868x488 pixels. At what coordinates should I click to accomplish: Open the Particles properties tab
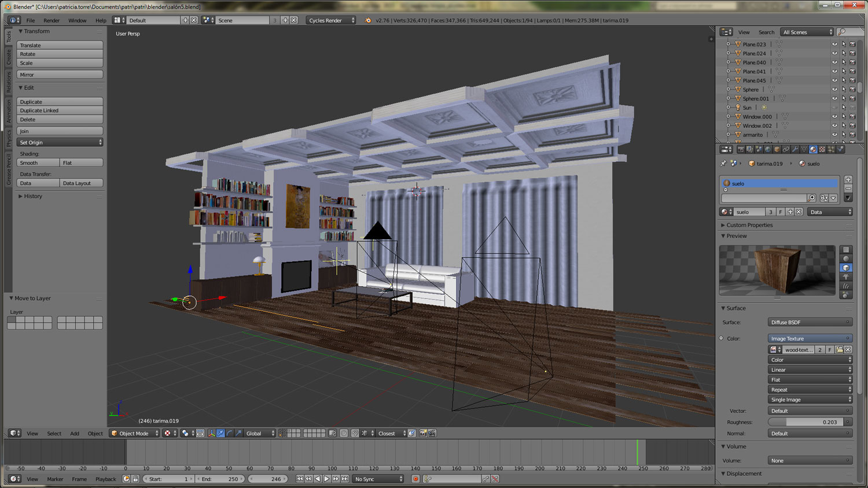830,149
